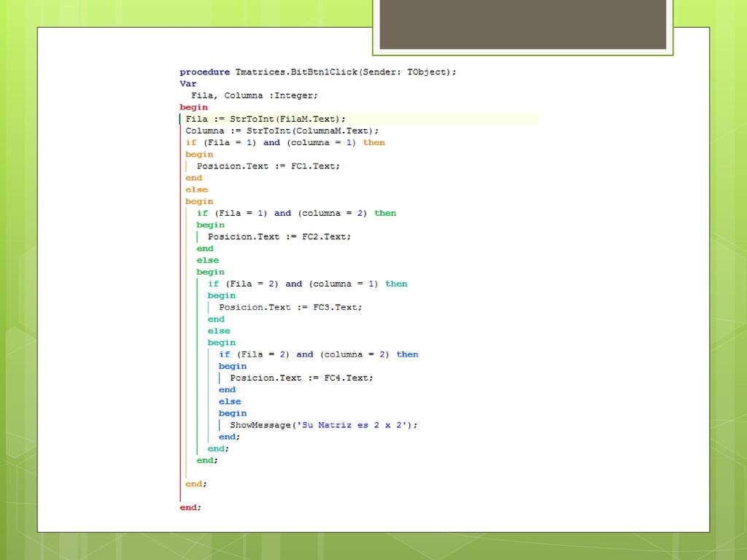Click the first 'if (Fila = 1)' condition
Screen dimensions: 747x560
pyautogui.click(x=285, y=142)
